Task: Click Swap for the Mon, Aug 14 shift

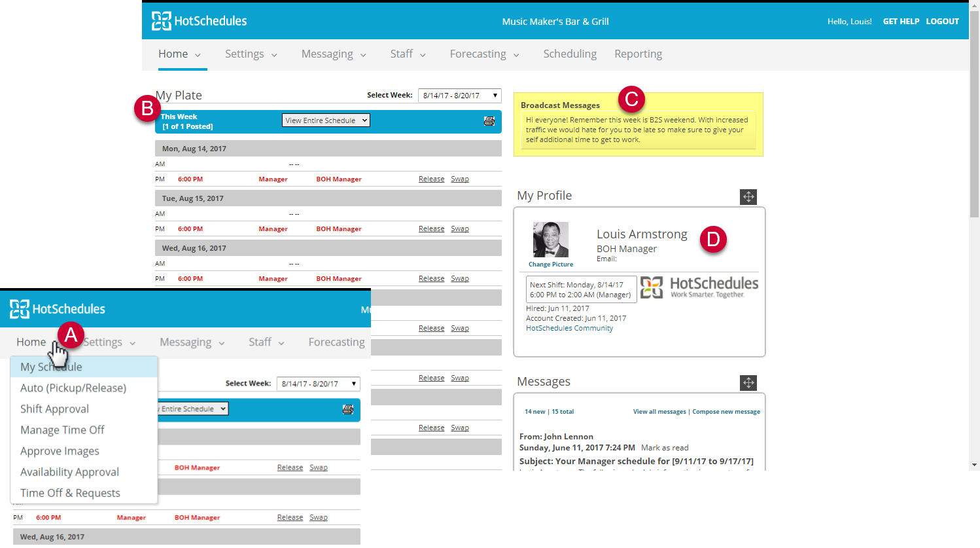Action: tap(460, 179)
